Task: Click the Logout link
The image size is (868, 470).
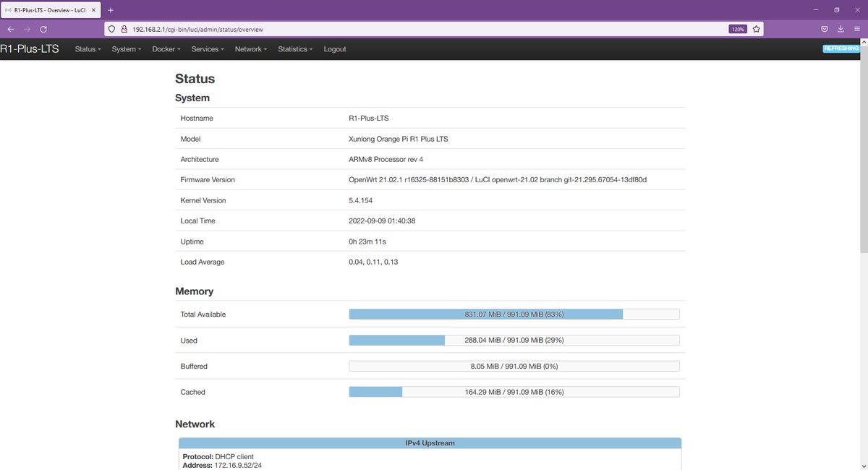Action: 335,49
